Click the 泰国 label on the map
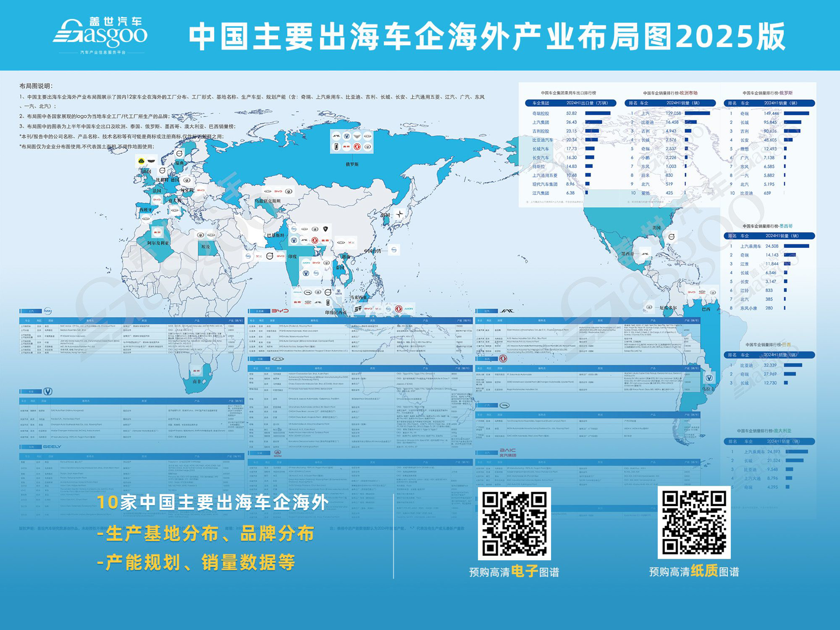This screenshot has width=840, height=630. point(340,267)
